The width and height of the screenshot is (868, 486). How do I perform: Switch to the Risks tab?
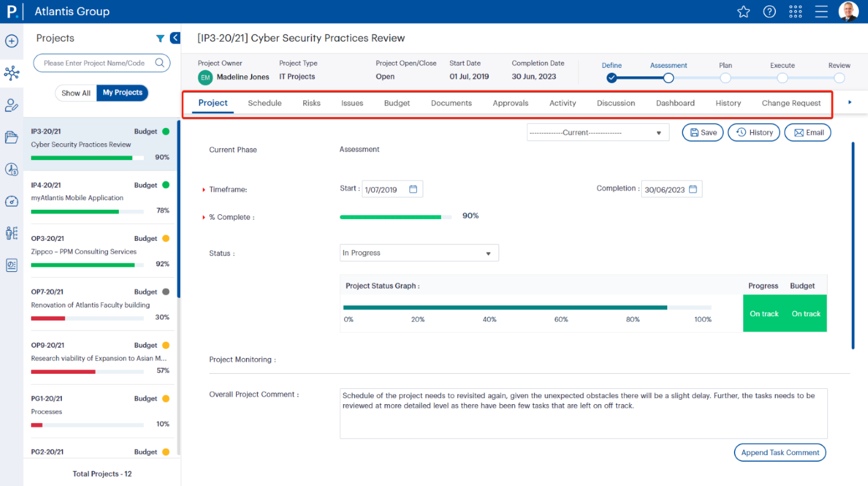pos(312,103)
